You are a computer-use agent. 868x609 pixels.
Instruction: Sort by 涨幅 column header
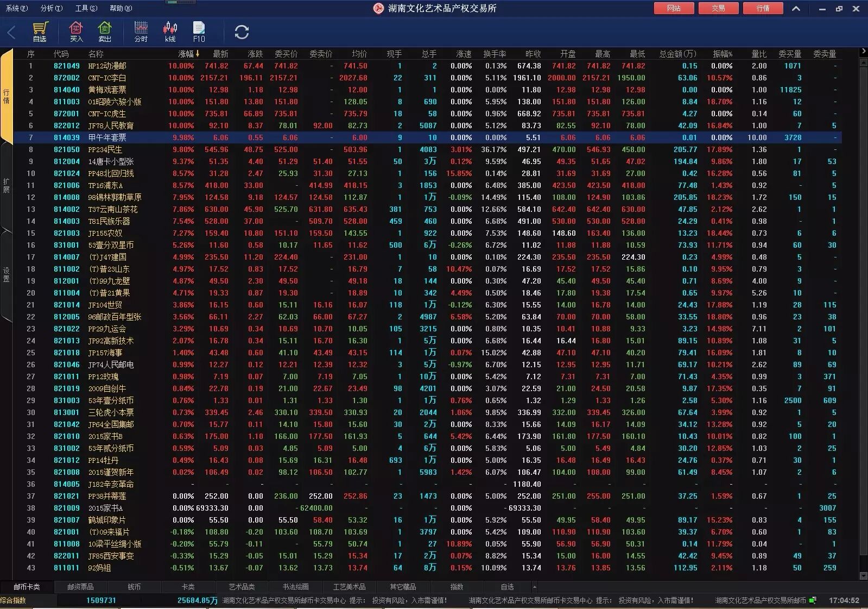(x=188, y=54)
